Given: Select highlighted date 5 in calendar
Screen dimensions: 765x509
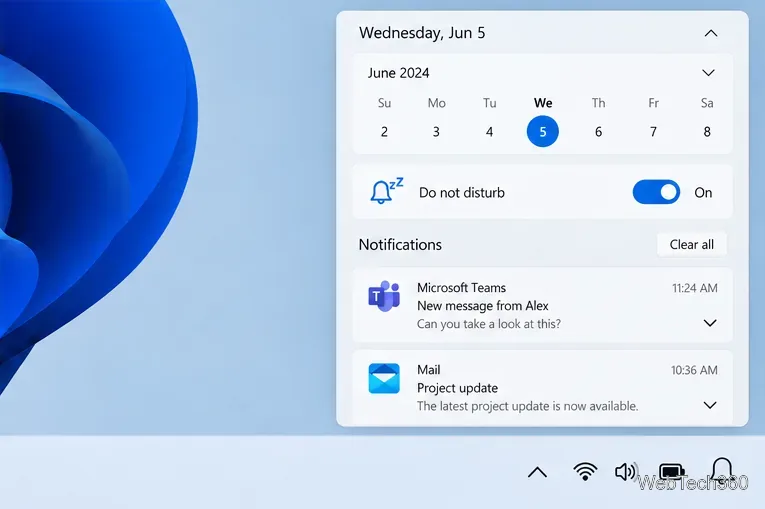Looking at the screenshot, I should click(543, 131).
